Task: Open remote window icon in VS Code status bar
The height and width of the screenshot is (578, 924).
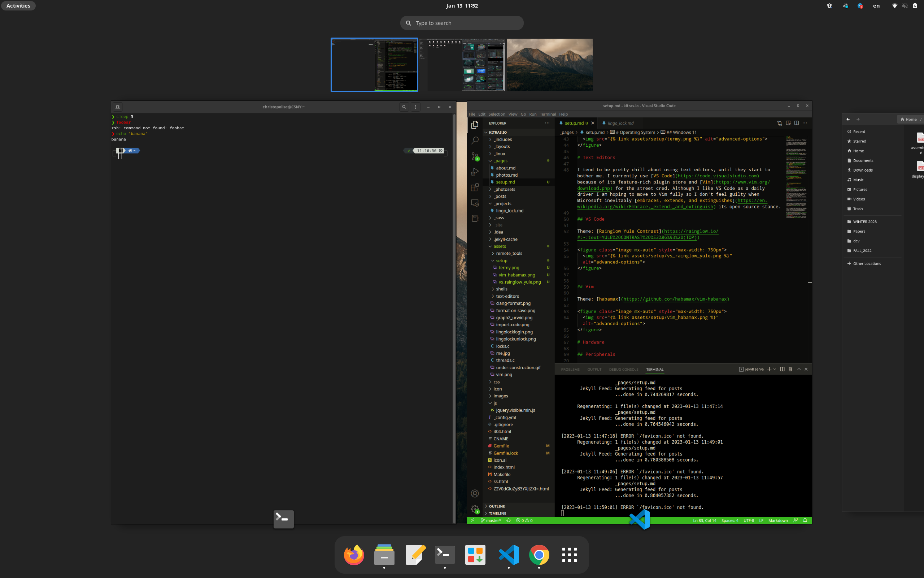Action: (x=473, y=520)
